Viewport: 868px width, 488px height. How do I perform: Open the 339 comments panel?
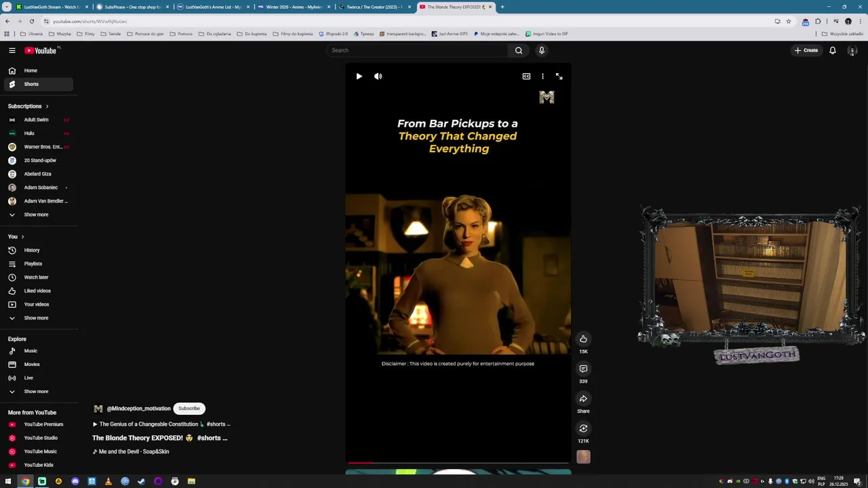583,369
